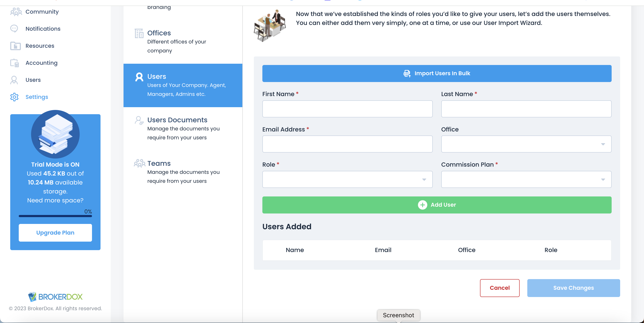The height and width of the screenshot is (323, 644).
Task: Click the Accounting calculator icon
Action: 14,63
